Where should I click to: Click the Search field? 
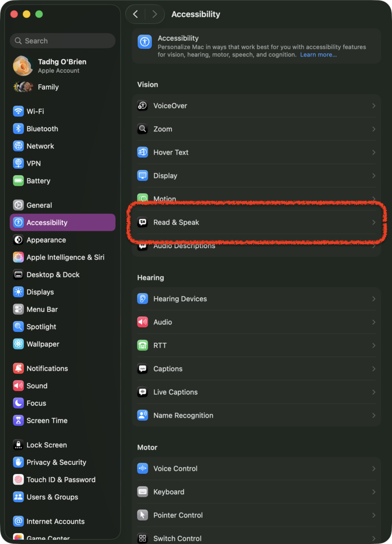click(62, 41)
